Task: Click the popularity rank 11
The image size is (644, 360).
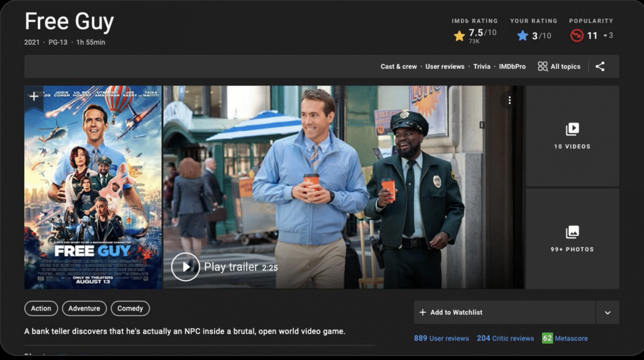Action: coord(592,35)
